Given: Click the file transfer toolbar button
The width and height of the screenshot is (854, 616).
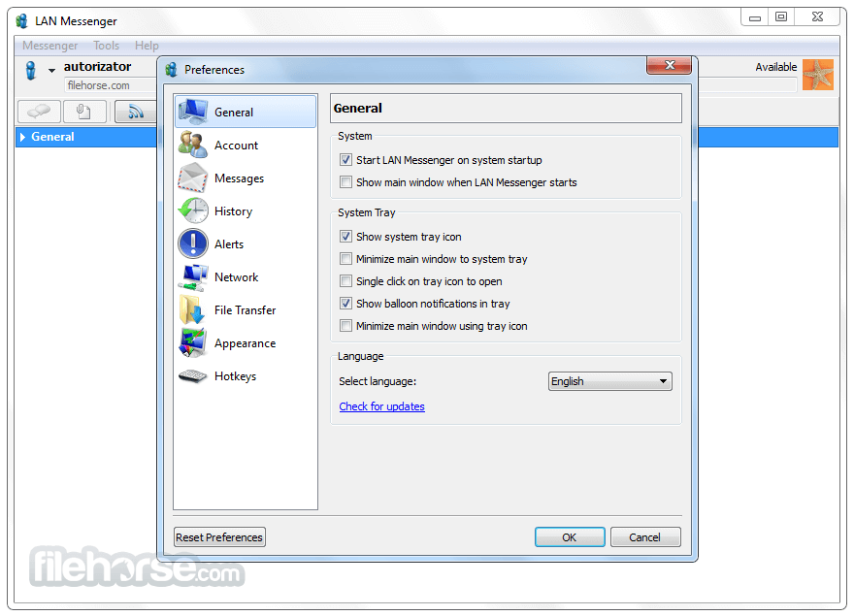Looking at the screenshot, I should 84,112.
